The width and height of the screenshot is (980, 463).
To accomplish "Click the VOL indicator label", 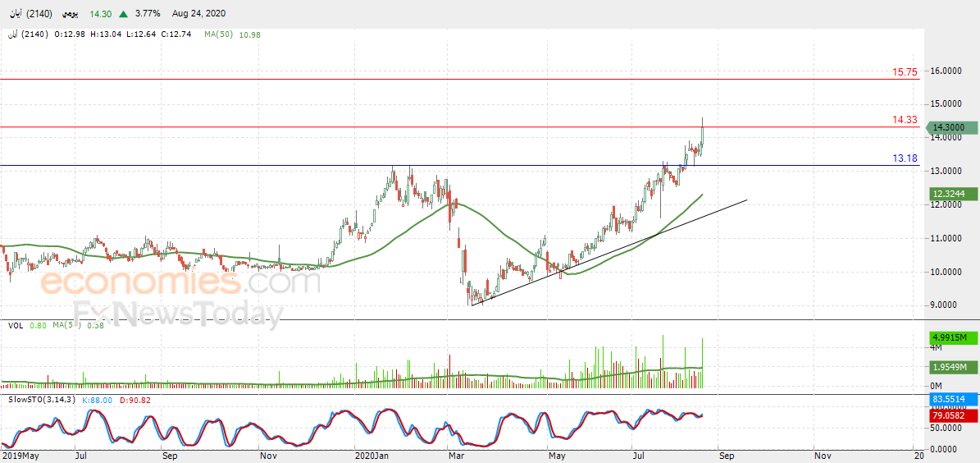I will tap(16, 325).
